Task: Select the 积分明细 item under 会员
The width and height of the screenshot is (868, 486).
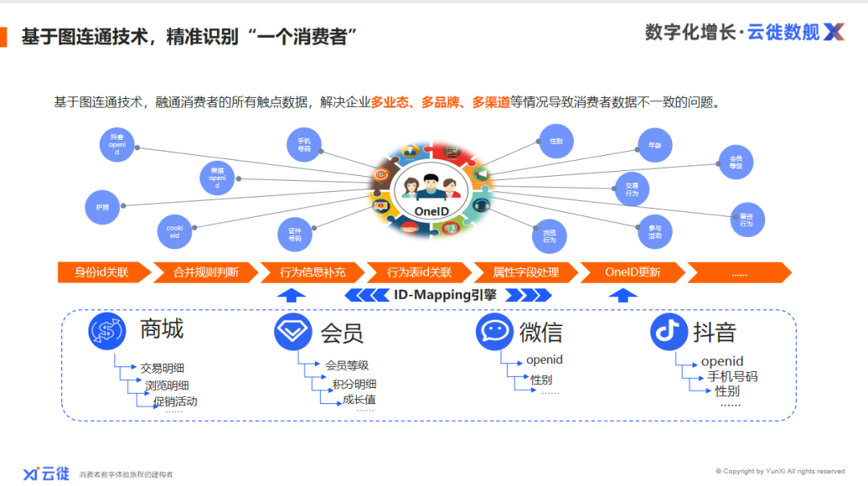Action: pyautogui.click(x=354, y=384)
